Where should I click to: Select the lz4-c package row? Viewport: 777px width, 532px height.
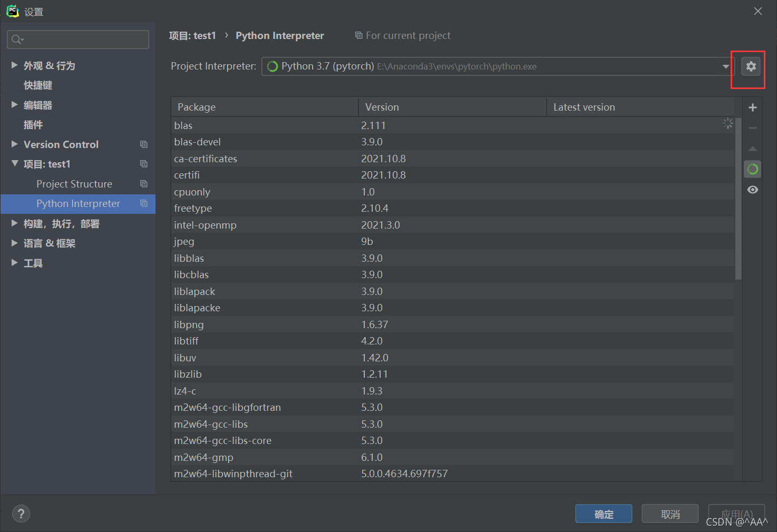click(x=453, y=391)
